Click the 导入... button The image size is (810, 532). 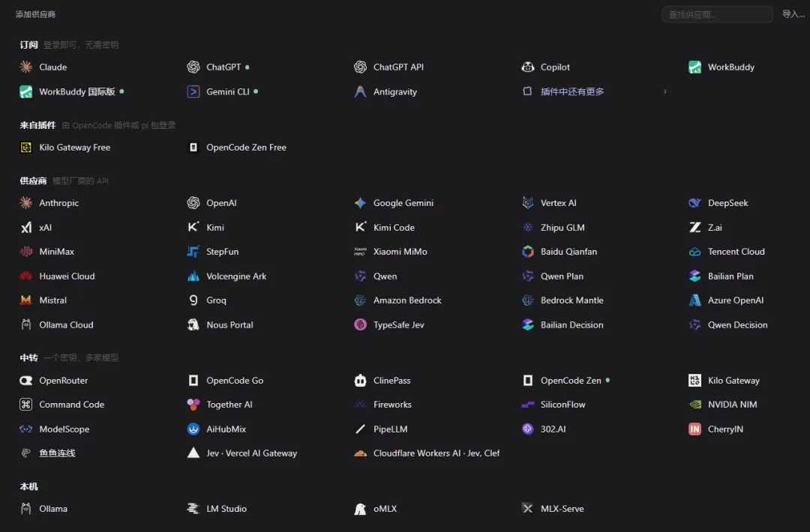(793, 14)
